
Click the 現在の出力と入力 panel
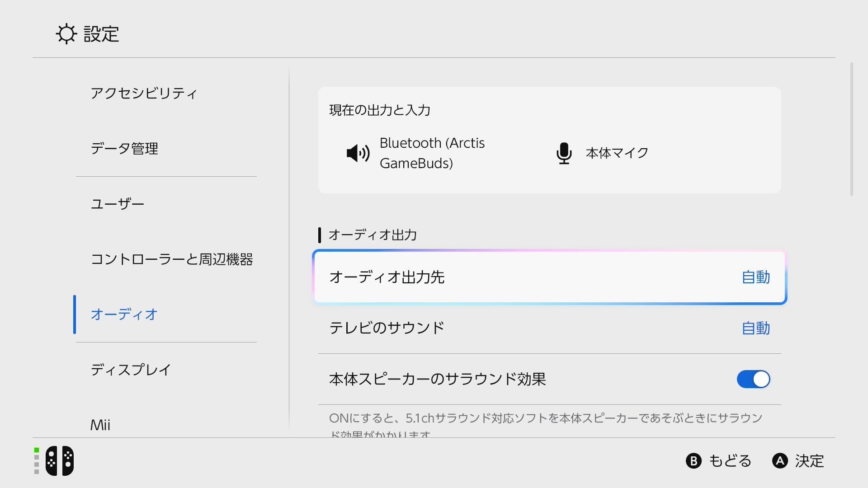click(x=549, y=140)
